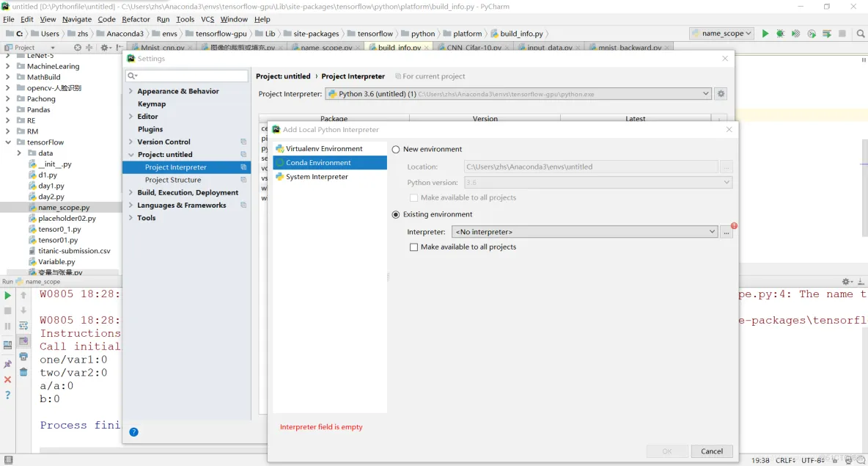Click the up the stack trace arrow
The height and width of the screenshot is (466, 868).
pos(23,296)
